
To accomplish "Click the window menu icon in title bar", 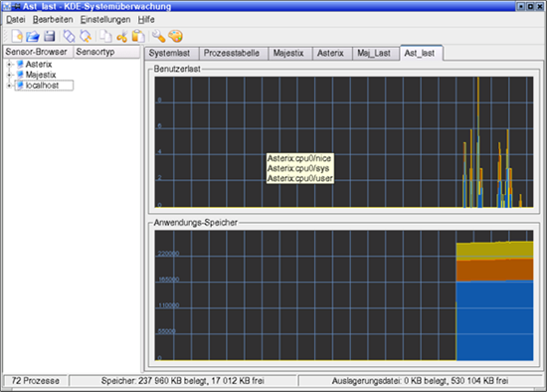I will coord(6,6).
